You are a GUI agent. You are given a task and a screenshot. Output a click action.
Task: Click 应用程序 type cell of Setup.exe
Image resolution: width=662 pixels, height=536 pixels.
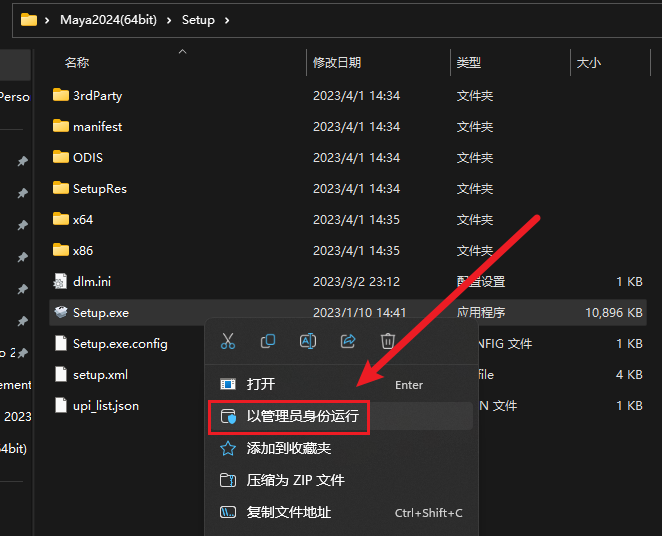[x=481, y=313]
